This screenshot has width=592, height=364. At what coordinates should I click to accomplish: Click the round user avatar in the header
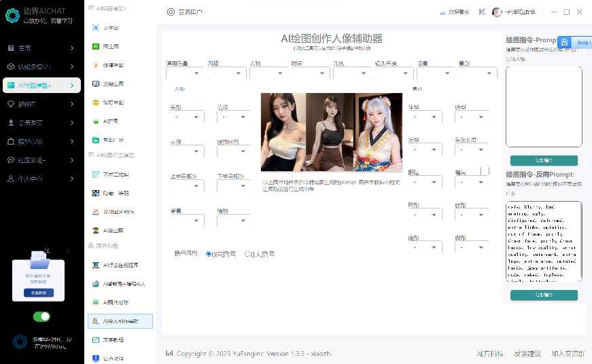tap(497, 12)
